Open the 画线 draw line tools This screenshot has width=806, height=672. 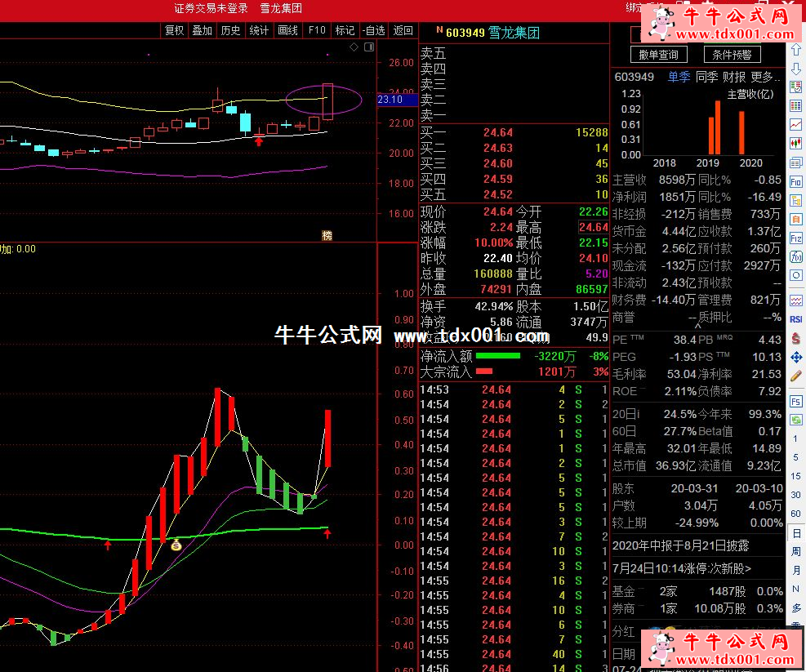pos(287,30)
